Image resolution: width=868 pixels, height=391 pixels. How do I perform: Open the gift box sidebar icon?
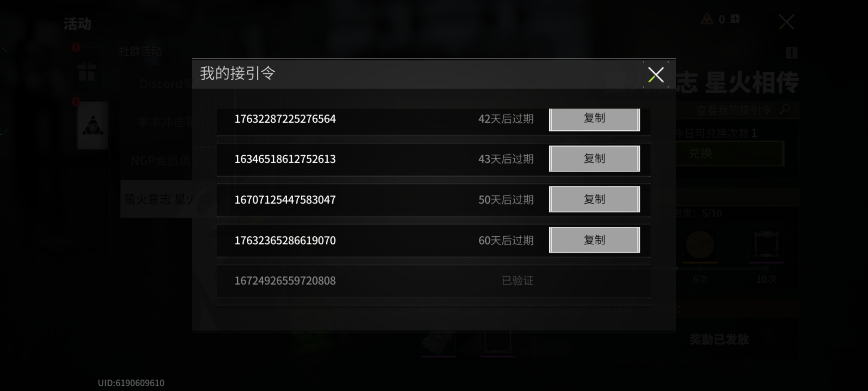(x=87, y=71)
